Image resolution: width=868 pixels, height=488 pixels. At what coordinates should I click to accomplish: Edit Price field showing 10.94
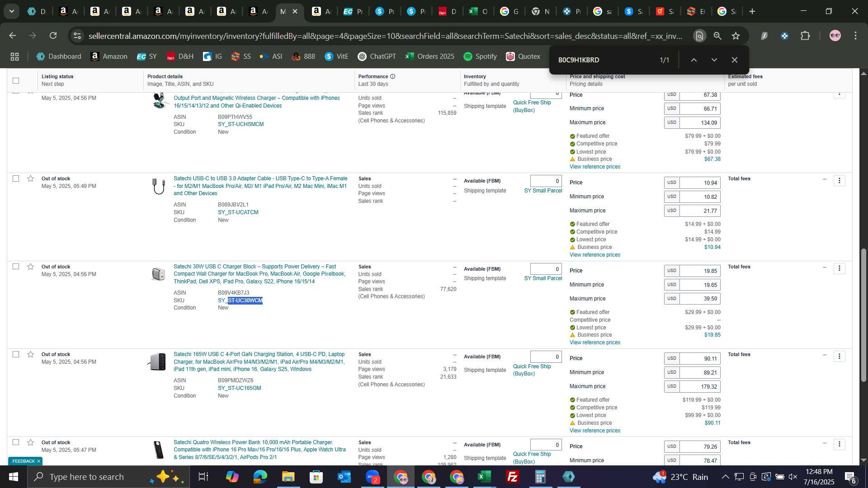tap(700, 183)
